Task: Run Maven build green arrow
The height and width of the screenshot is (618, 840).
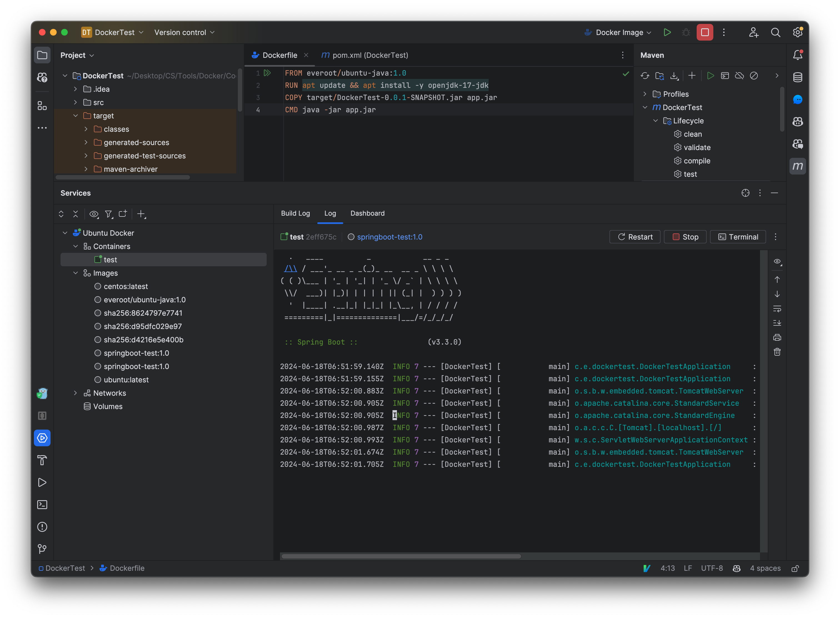Action: click(711, 76)
